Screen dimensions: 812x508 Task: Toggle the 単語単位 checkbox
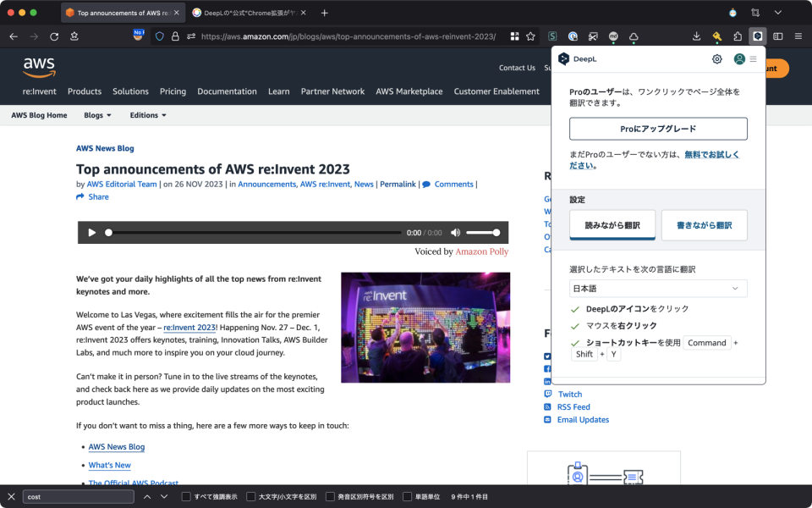point(405,496)
